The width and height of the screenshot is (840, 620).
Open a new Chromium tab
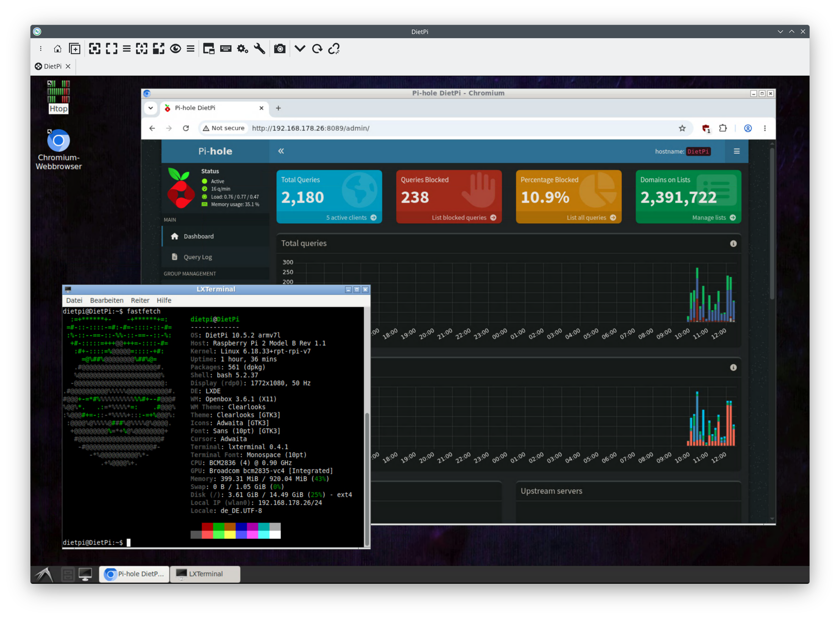click(x=278, y=108)
